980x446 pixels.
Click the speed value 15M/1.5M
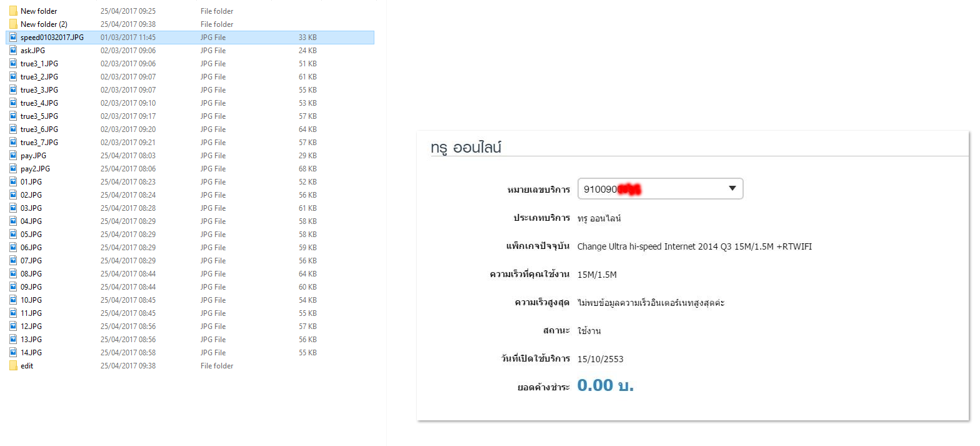pos(597,275)
